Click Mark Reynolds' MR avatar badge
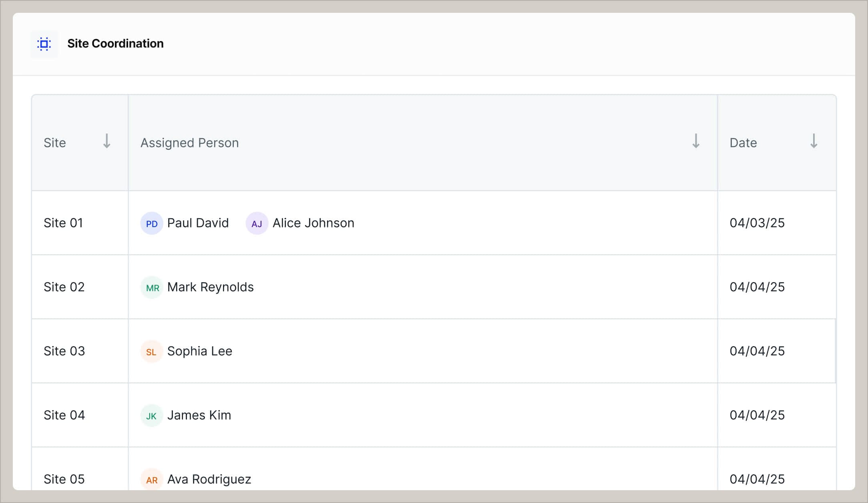The image size is (868, 503). click(x=151, y=287)
